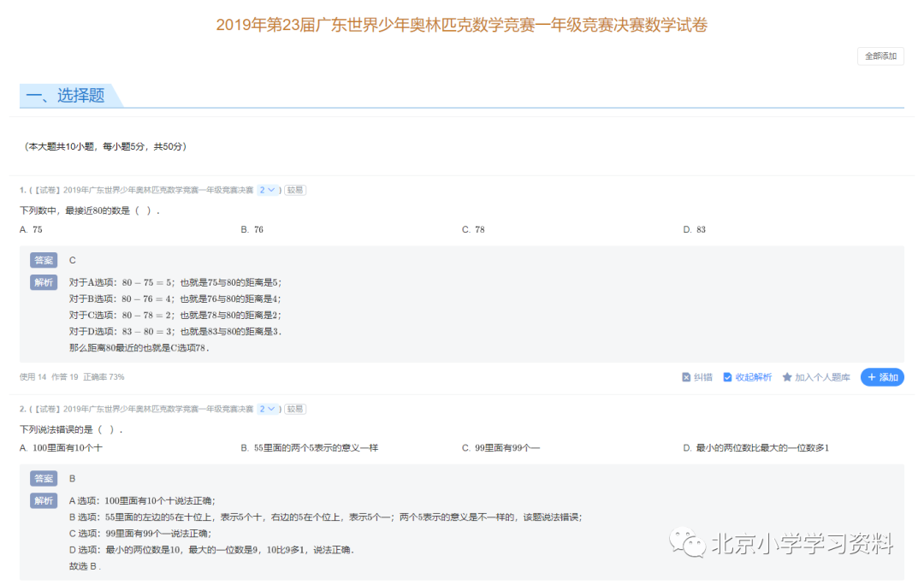Screen dimensions: 924x585
Task: Click the 答案 badge for question 2
Action: [x=44, y=479]
